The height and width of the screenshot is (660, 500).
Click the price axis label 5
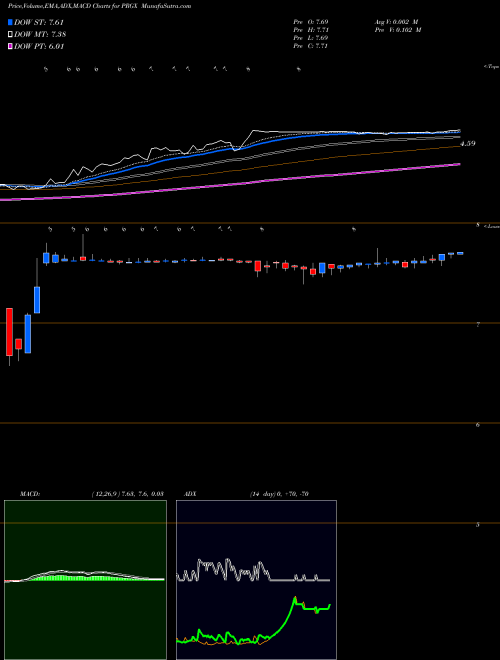pyautogui.click(x=478, y=525)
